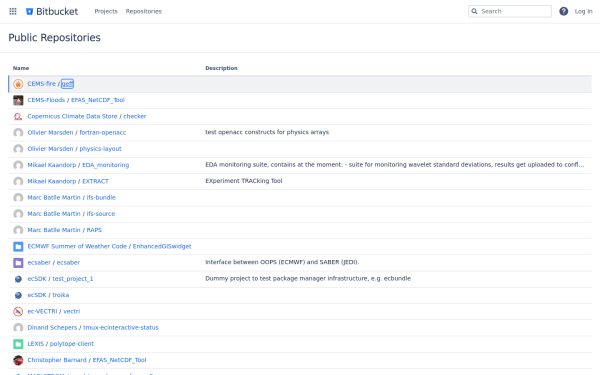Viewport: 600px width, 375px height.
Task: Click the Public Repositories page heading
Action: (x=54, y=38)
